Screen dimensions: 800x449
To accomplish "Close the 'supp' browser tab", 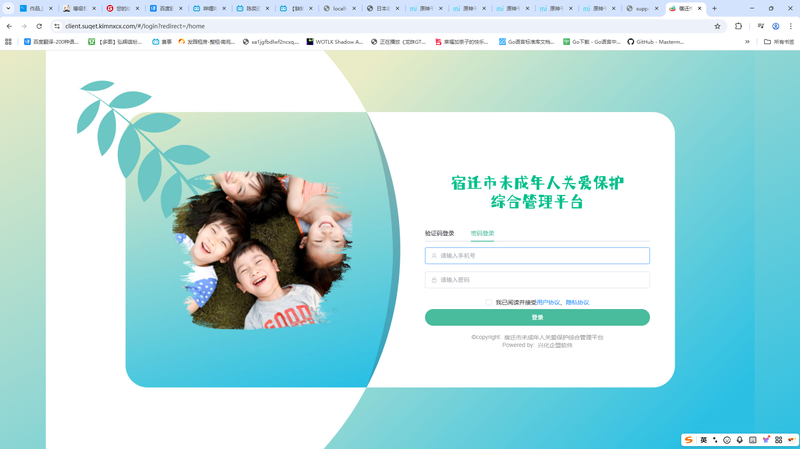I will click(657, 8).
